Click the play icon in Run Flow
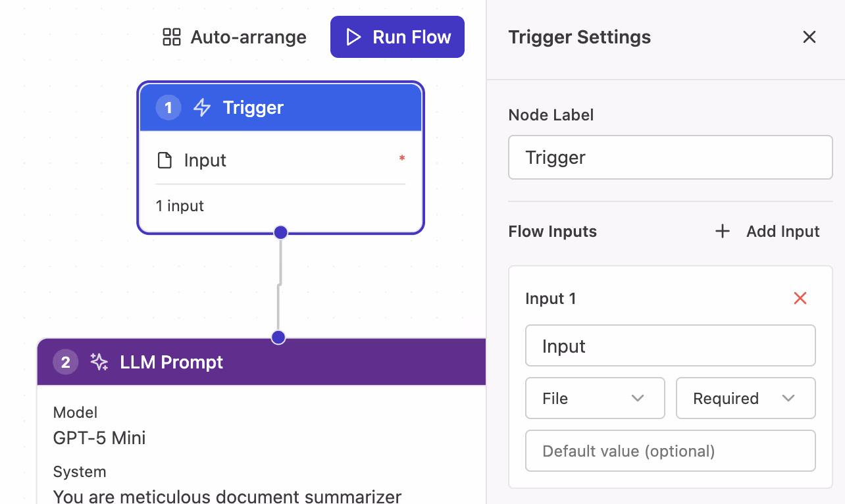 353,37
